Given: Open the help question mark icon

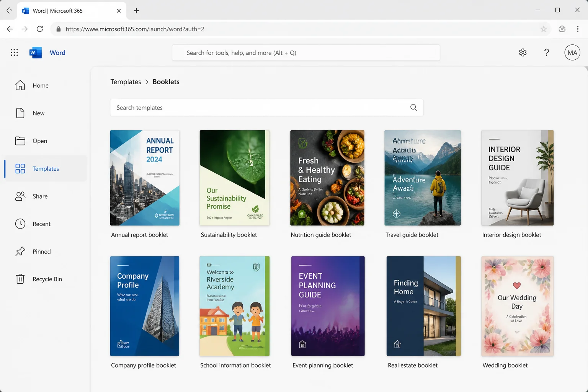Looking at the screenshot, I should point(547,52).
